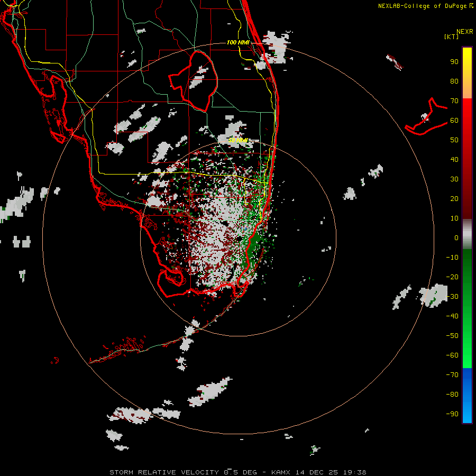Click the -10 value on the velocity scale
Screen dimensions: 476x476
click(452, 258)
